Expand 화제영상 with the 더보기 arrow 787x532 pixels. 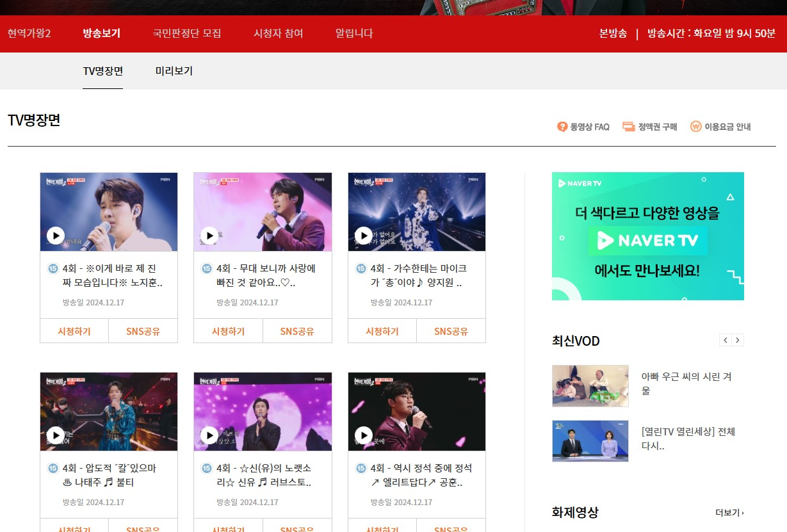pyautogui.click(x=728, y=512)
